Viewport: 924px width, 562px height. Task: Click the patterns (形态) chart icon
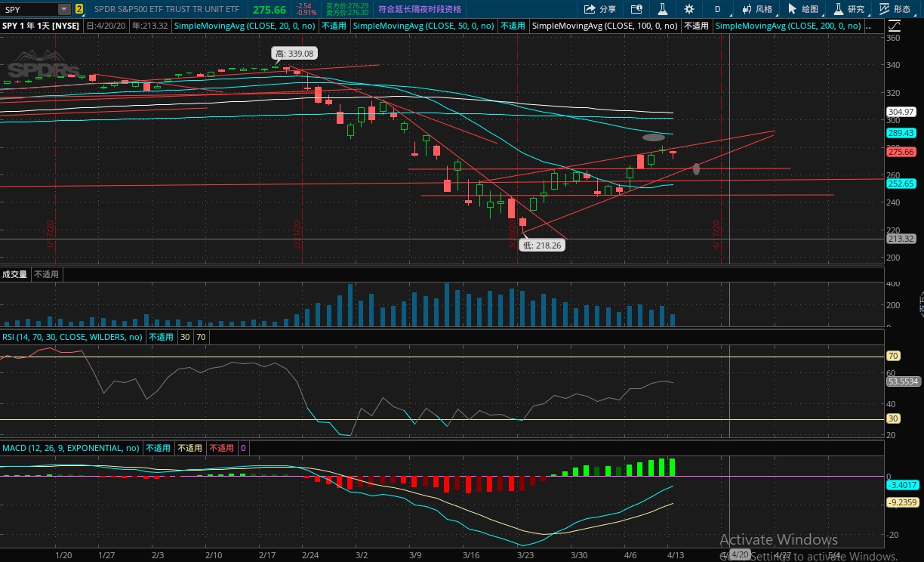click(x=885, y=9)
